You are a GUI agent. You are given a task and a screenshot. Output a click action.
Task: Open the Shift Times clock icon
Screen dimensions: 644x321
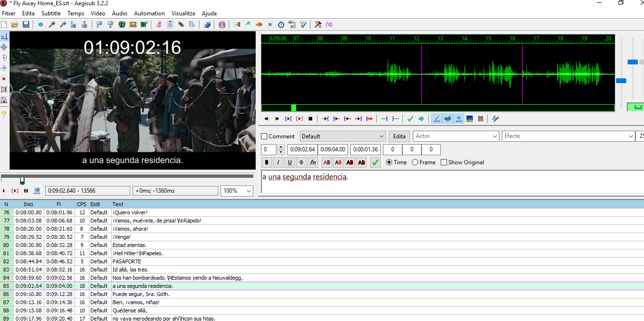[x=281, y=25]
